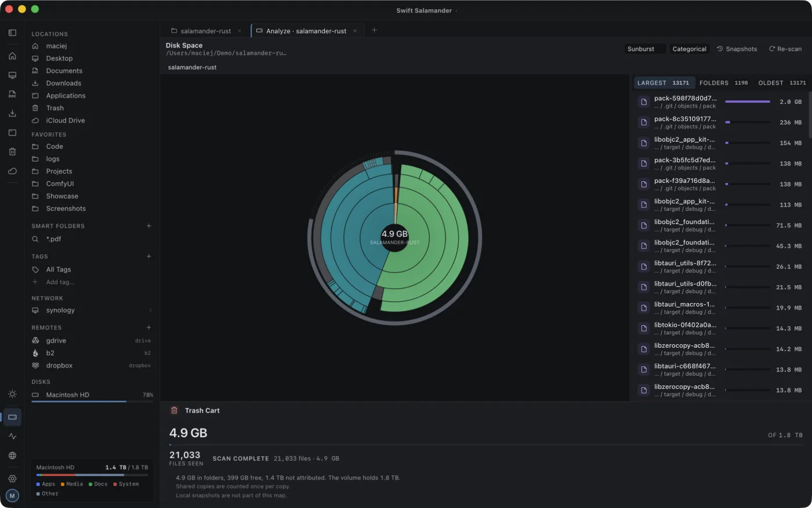Switch to Categorical coloring
Viewport: 812px width, 508px height.
[690, 49]
